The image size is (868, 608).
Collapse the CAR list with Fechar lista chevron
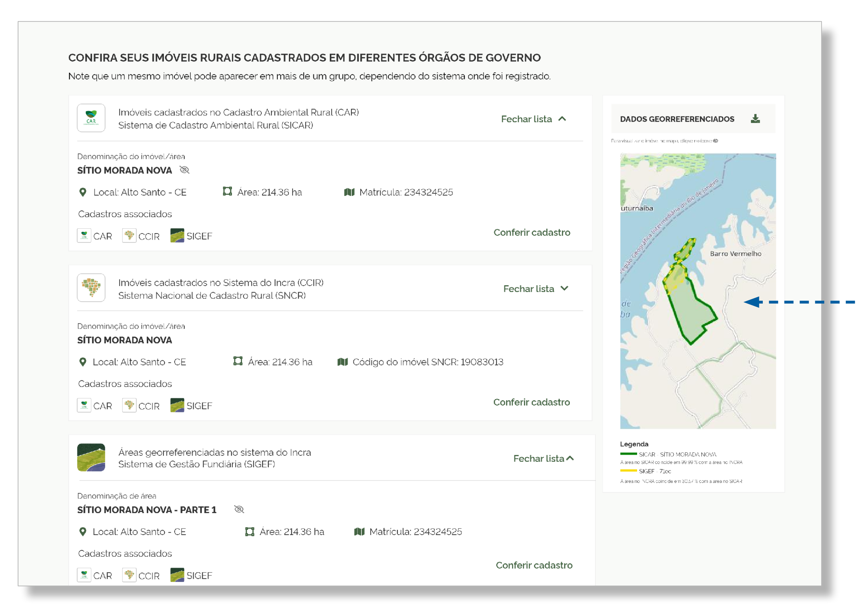(x=533, y=119)
